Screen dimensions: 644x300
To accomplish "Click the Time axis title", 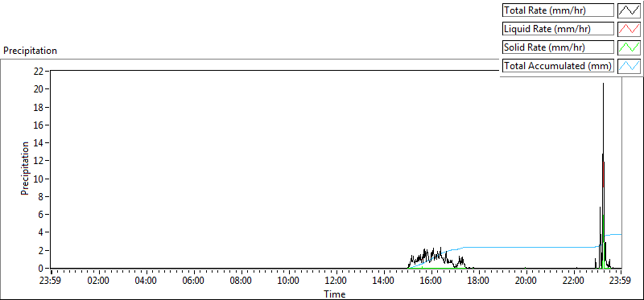I will (x=335, y=294).
